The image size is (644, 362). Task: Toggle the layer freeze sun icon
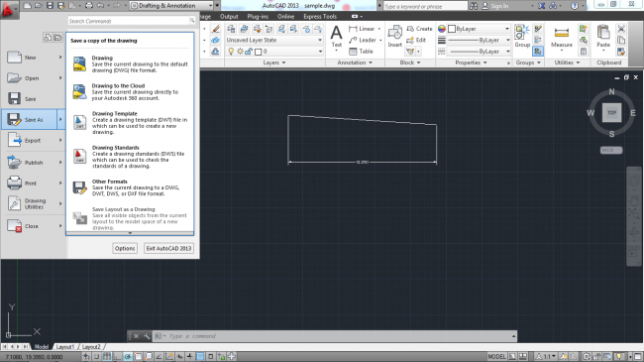pos(240,52)
